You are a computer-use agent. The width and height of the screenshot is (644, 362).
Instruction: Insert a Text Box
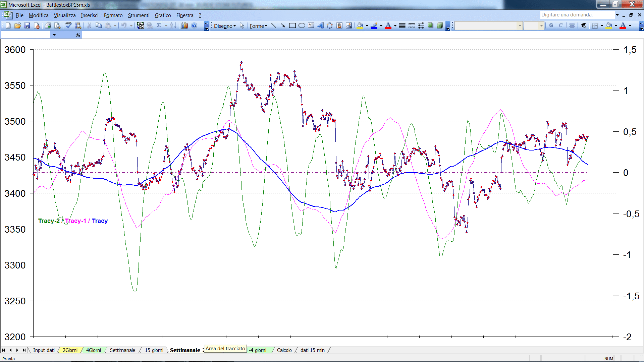click(311, 25)
